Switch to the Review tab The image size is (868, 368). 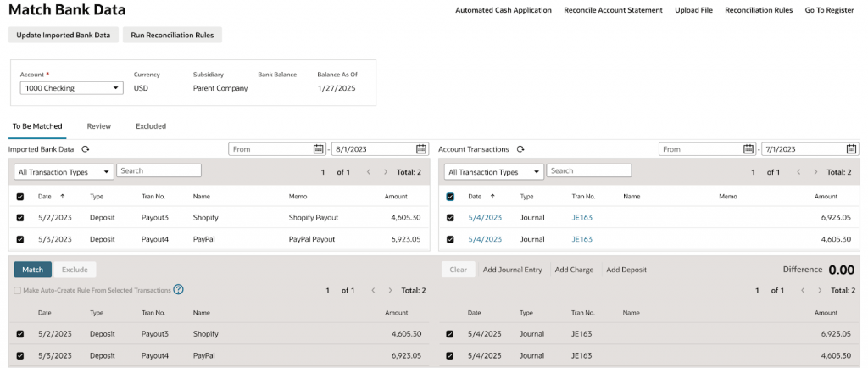pos(98,126)
